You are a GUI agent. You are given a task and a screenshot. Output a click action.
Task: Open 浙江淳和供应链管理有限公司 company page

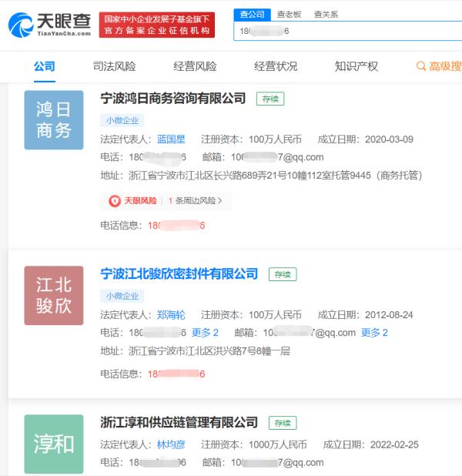(179, 423)
